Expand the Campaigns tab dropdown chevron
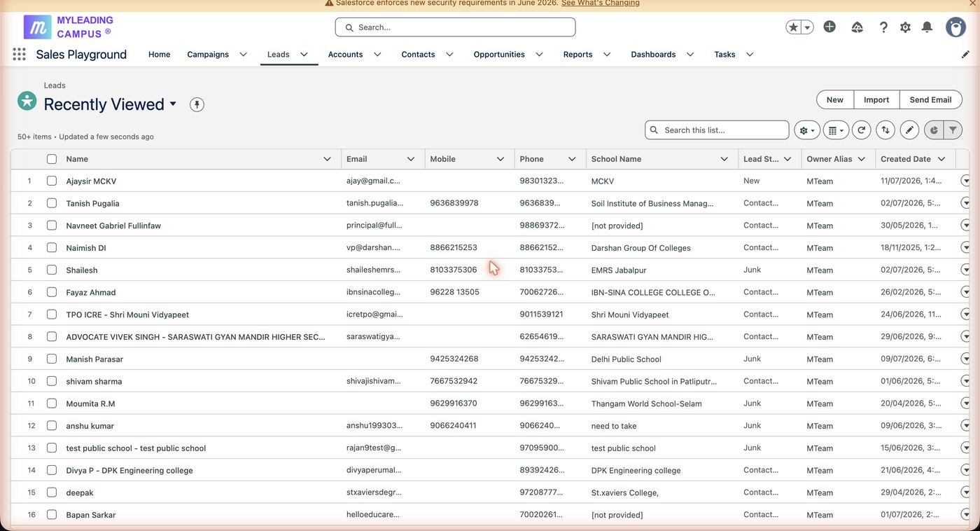 (243, 55)
